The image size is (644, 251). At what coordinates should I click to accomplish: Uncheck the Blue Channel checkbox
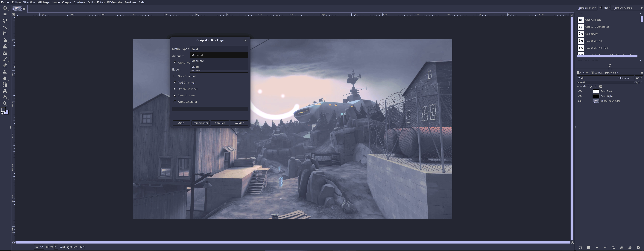(175, 95)
